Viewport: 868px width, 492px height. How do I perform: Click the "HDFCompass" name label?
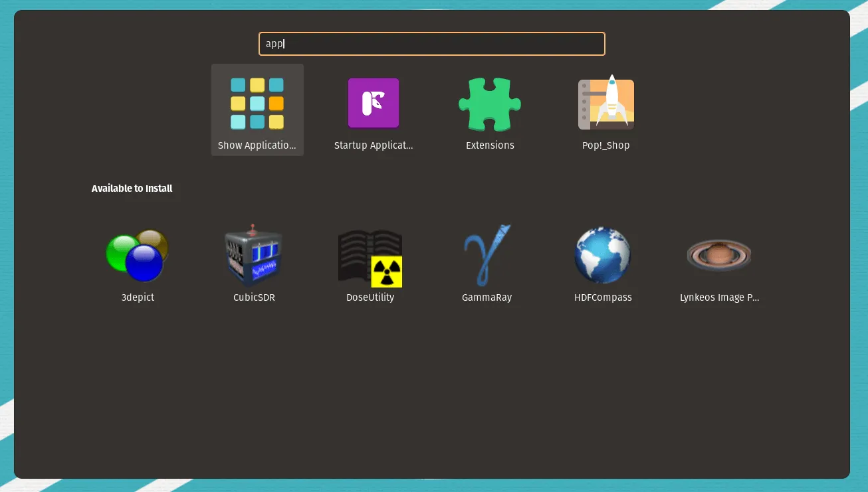pyautogui.click(x=603, y=297)
